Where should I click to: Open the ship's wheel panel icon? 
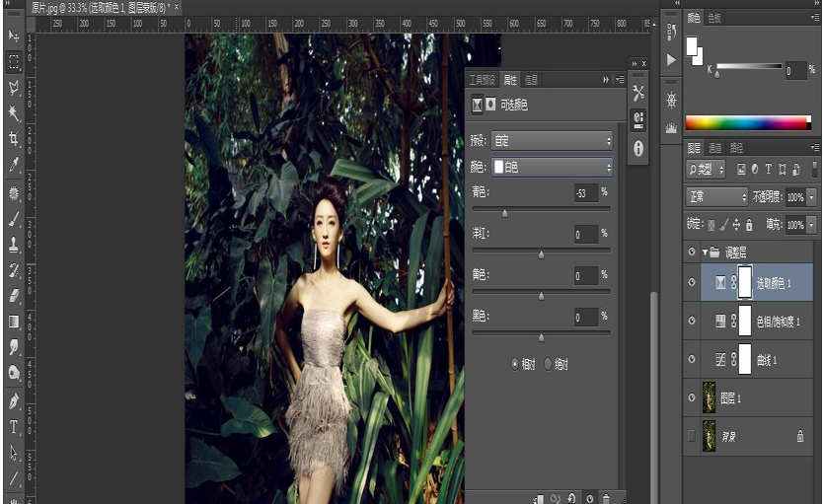(x=671, y=100)
